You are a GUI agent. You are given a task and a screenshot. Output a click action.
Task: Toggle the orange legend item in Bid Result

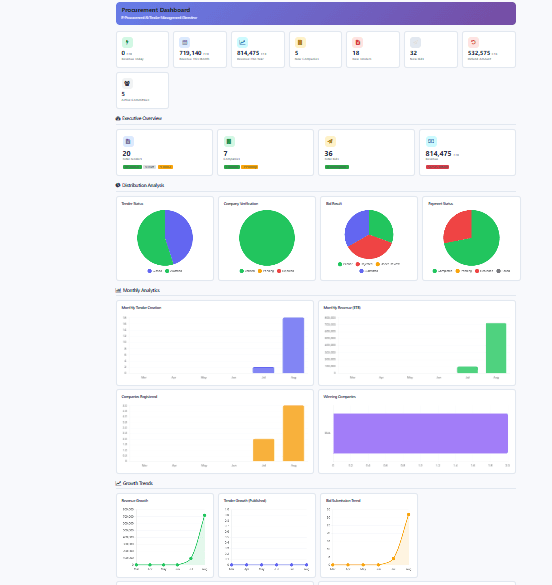388,264
